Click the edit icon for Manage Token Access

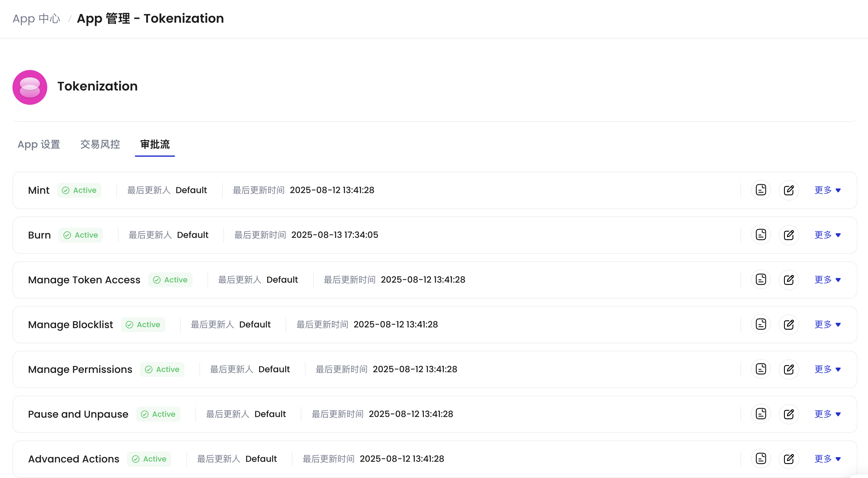pos(789,279)
